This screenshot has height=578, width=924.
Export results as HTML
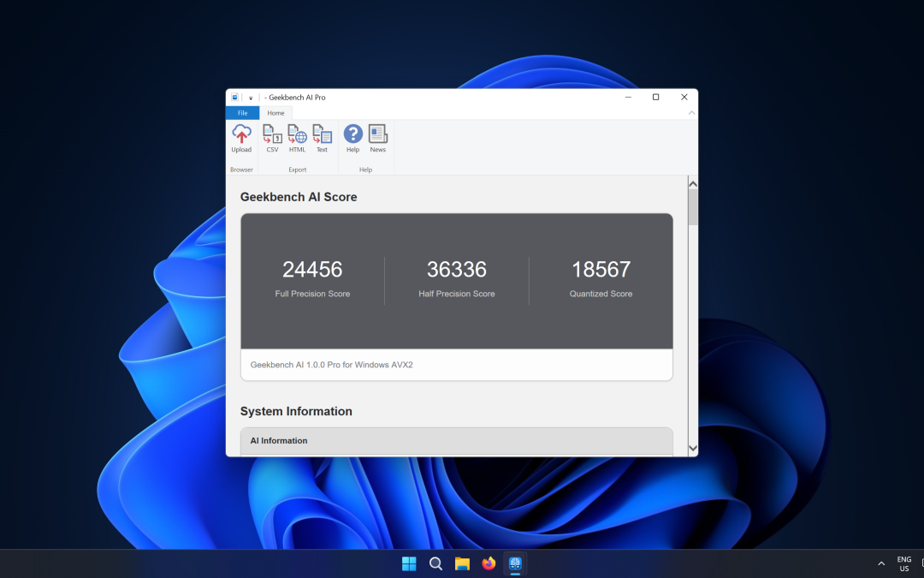pyautogui.click(x=297, y=137)
